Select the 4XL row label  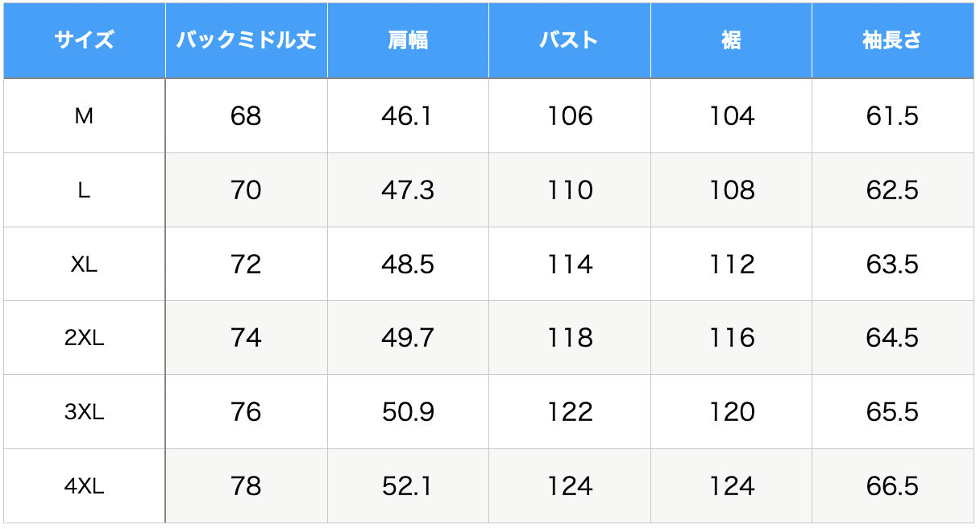pos(85,486)
